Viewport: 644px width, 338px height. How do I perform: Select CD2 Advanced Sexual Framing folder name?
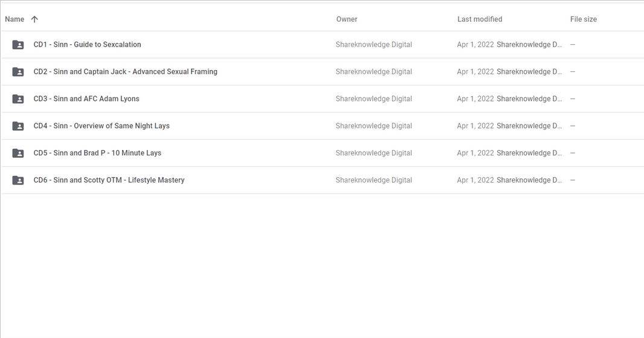(x=125, y=71)
